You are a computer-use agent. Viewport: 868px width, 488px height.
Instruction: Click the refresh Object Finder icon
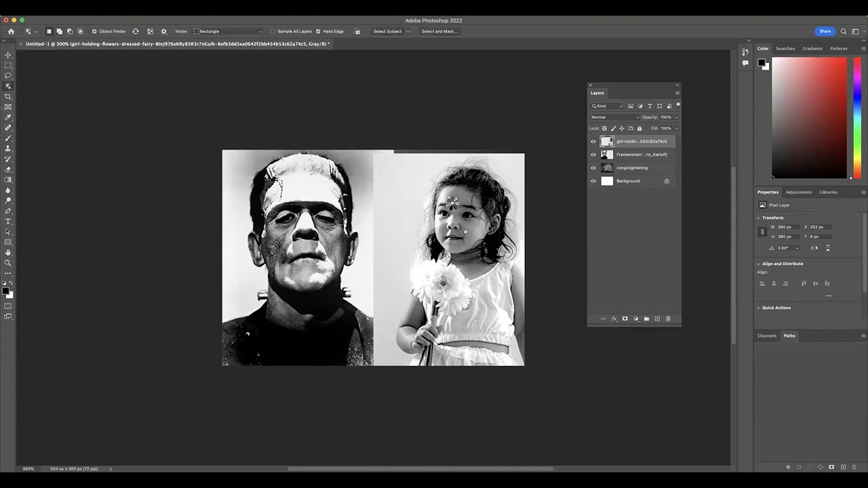(x=136, y=31)
